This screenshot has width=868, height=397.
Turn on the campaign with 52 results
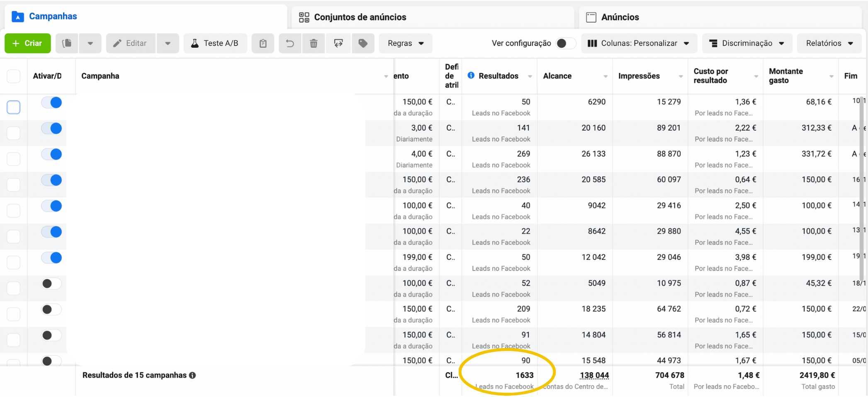[51, 283]
